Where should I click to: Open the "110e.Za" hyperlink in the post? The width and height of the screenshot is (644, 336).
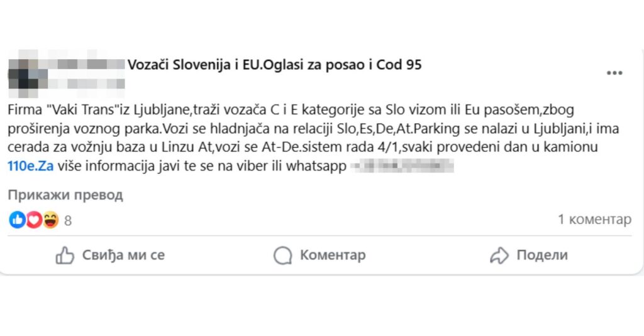pos(28,167)
